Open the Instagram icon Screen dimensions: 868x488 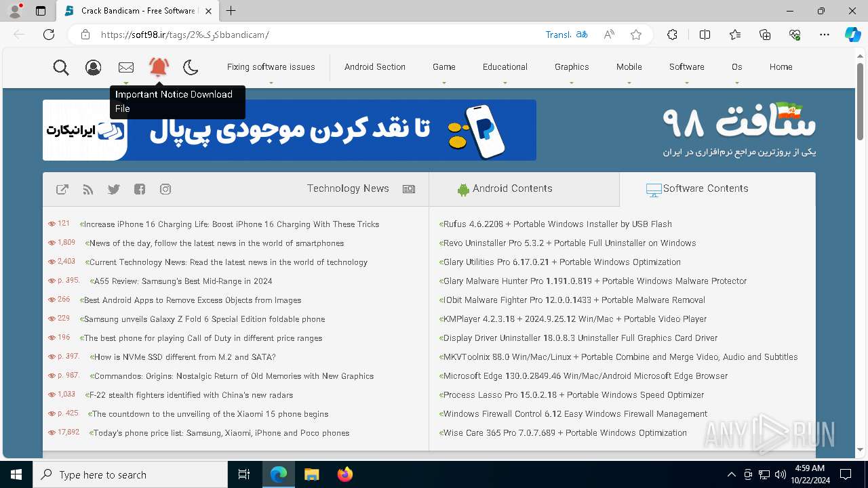point(165,189)
